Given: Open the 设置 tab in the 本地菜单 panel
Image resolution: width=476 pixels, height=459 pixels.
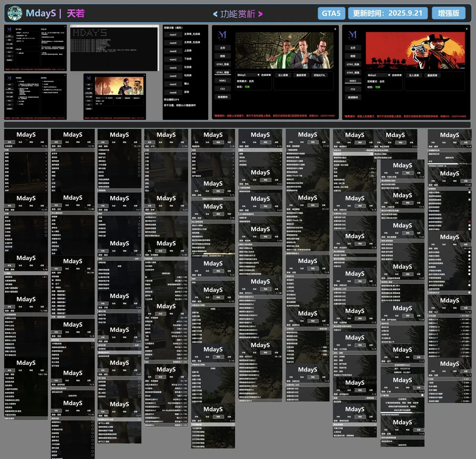Looking at the screenshot, I should tap(42, 142).
